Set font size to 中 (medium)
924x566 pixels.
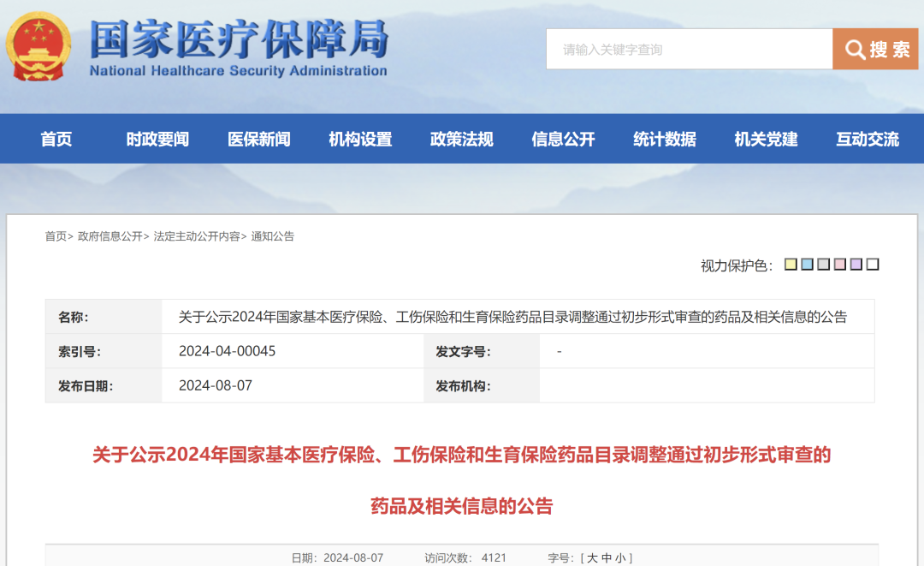click(x=607, y=557)
